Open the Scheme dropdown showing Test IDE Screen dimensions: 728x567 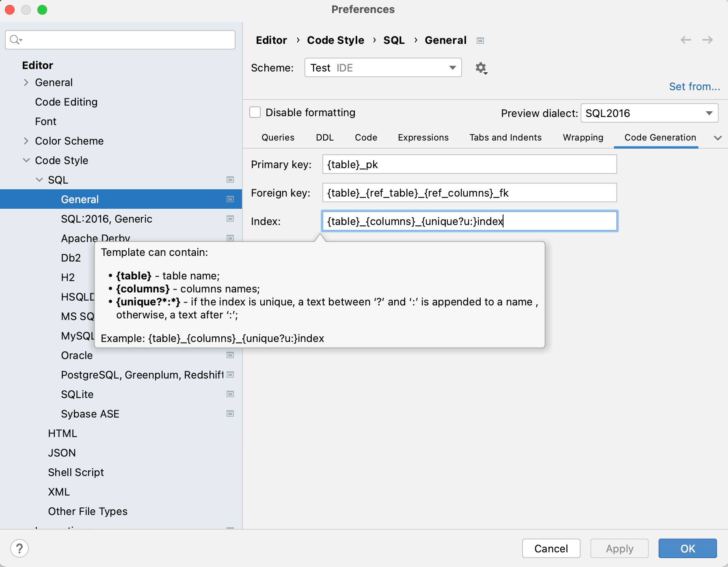click(382, 67)
